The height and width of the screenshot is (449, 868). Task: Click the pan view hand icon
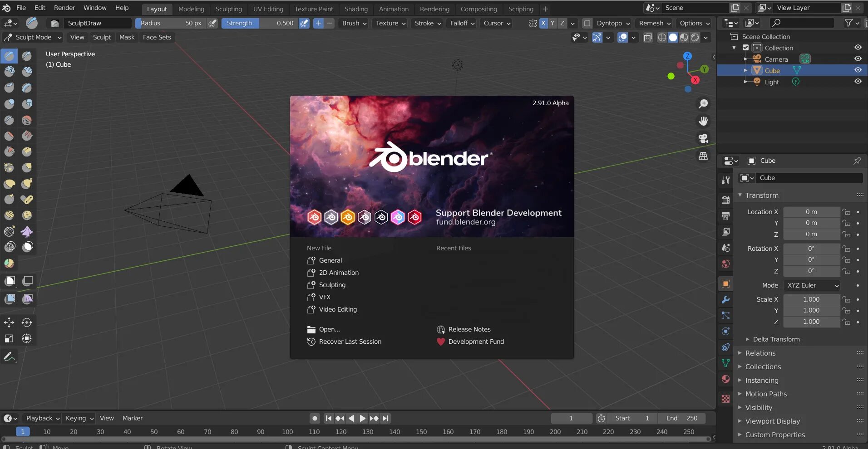pyautogui.click(x=703, y=121)
